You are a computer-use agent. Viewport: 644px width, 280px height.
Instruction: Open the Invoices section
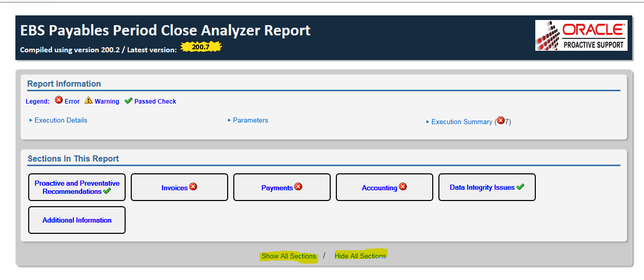[x=179, y=187]
